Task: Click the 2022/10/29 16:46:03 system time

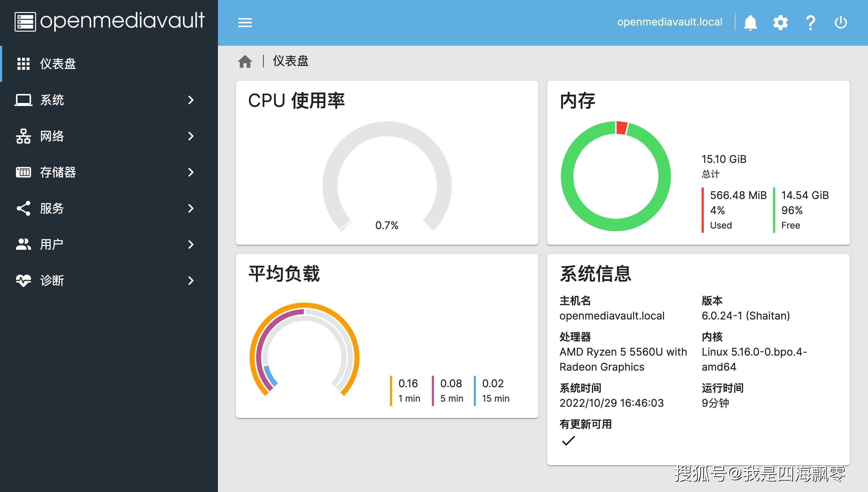Action: 612,403
